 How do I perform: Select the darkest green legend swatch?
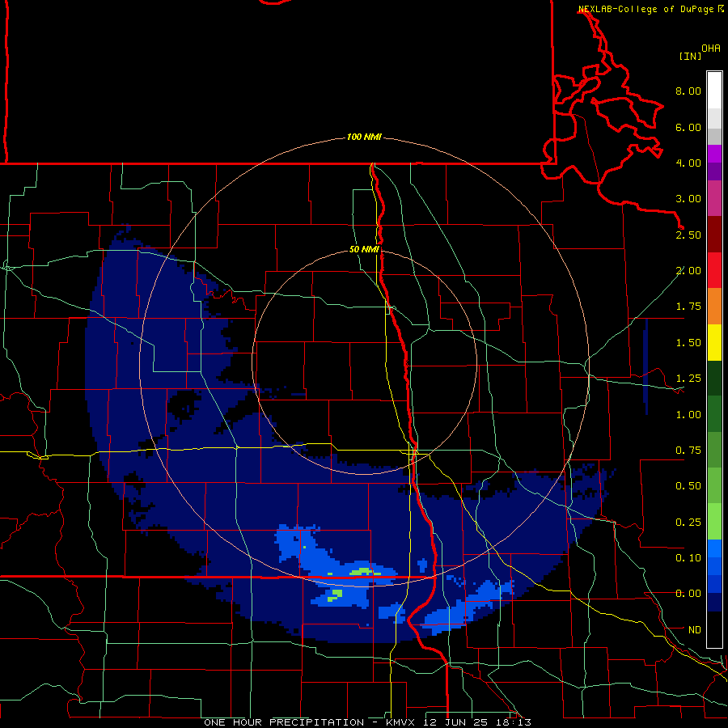pyautogui.click(x=714, y=378)
